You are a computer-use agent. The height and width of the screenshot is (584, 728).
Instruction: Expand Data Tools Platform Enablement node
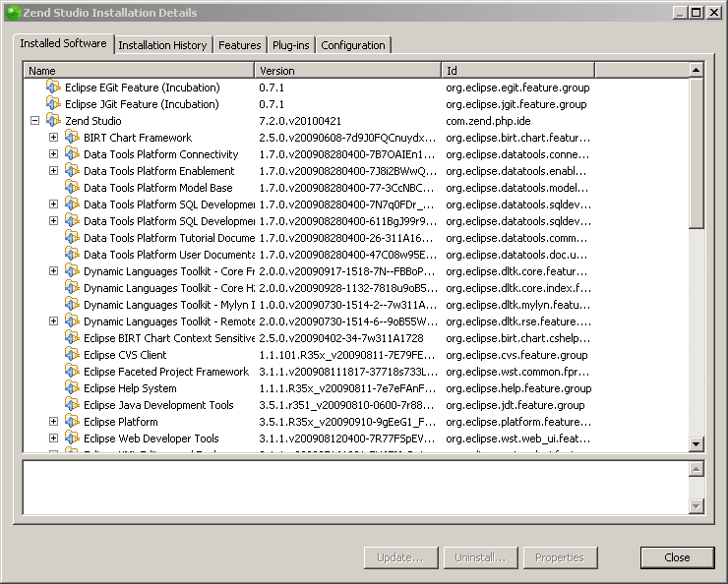click(x=53, y=171)
